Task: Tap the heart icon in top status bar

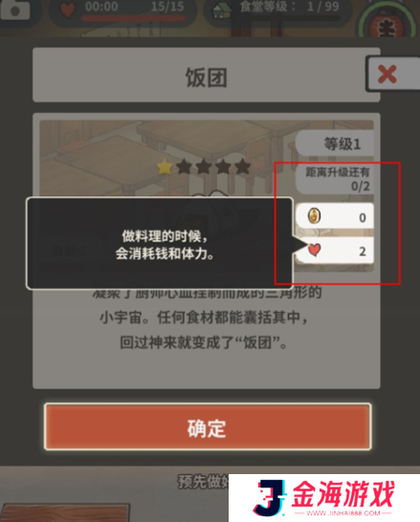Action: tap(68, 10)
